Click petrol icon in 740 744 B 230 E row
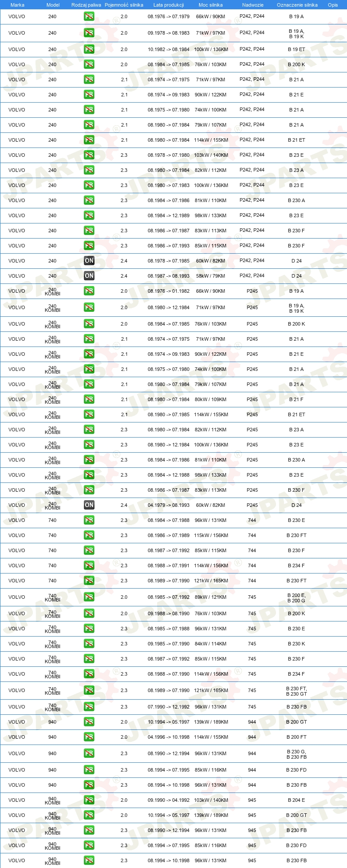This screenshot has width=347, height=868. click(x=89, y=520)
